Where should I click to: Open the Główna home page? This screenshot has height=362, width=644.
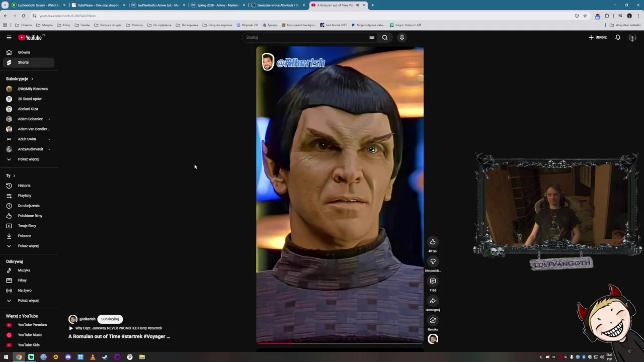28,52
